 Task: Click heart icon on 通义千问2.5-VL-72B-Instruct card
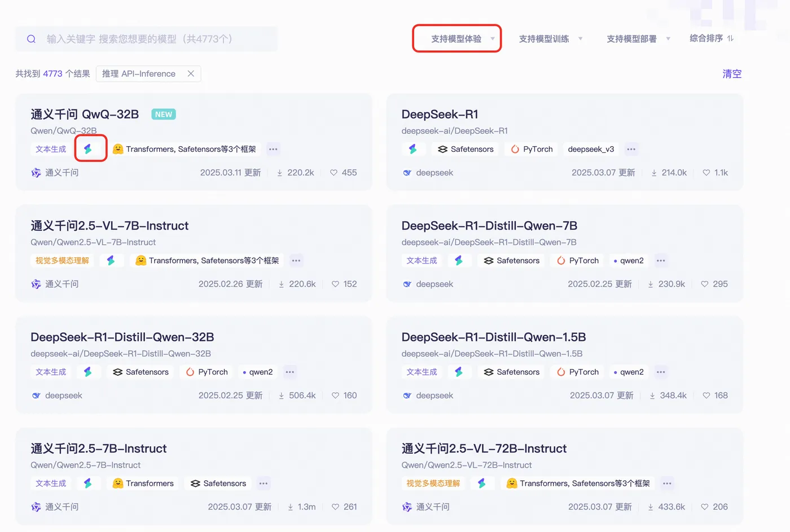pyautogui.click(x=705, y=507)
